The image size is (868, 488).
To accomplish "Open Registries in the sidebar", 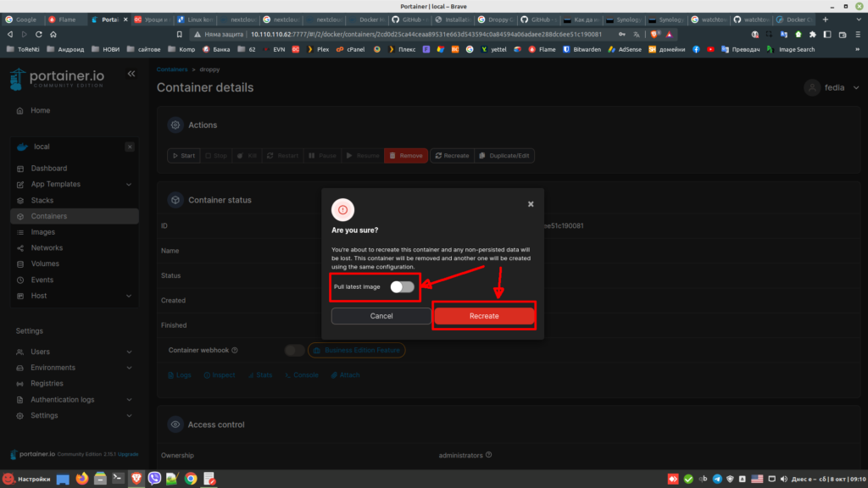I will click(x=47, y=384).
